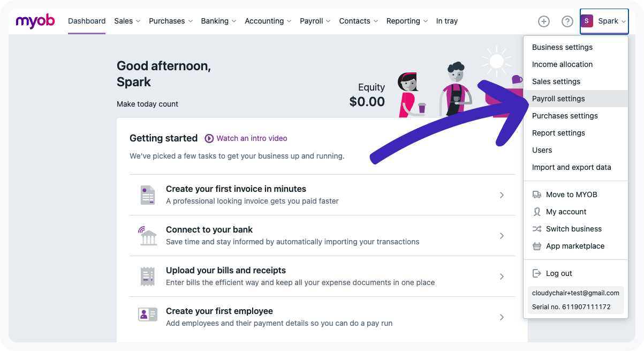Collapse the Spark business menu

pos(604,21)
